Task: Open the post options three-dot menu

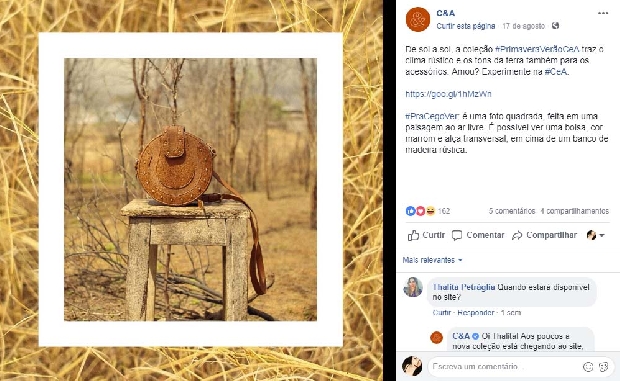Action: tap(603, 13)
